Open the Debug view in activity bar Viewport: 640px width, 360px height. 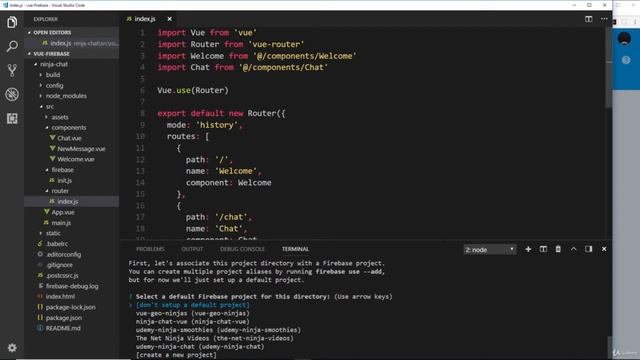pyautogui.click(x=12, y=94)
